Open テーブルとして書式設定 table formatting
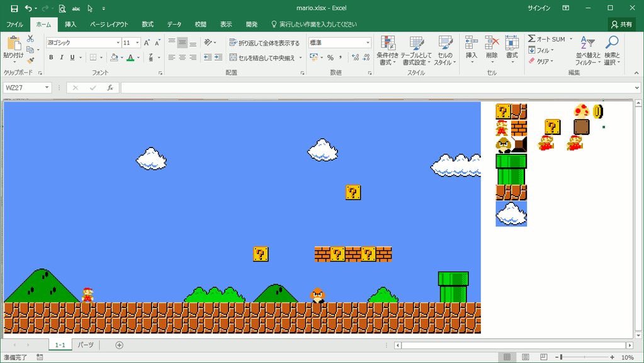This screenshot has height=363, width=644. click(417, 50)
